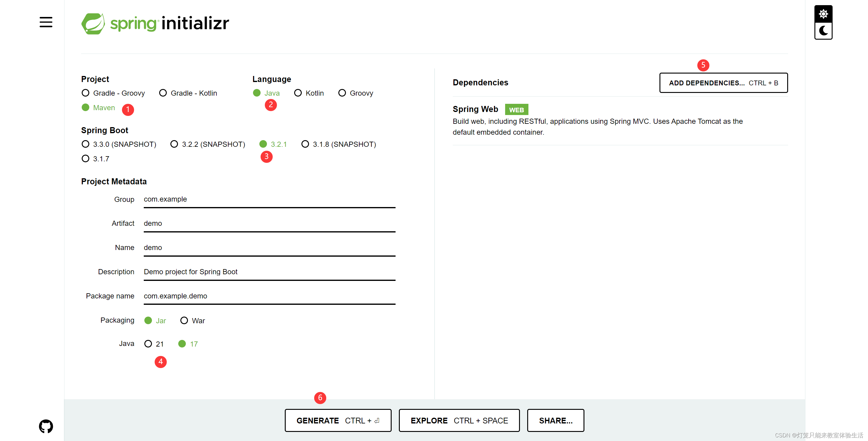This screenshot has width=868, height=441.
Task: Focus the Group input field
Action: pos(270,200)
